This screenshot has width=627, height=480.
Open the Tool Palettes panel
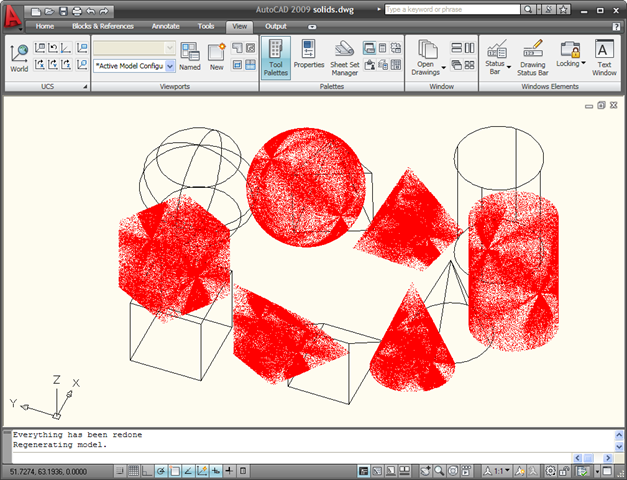pos(276,58)
